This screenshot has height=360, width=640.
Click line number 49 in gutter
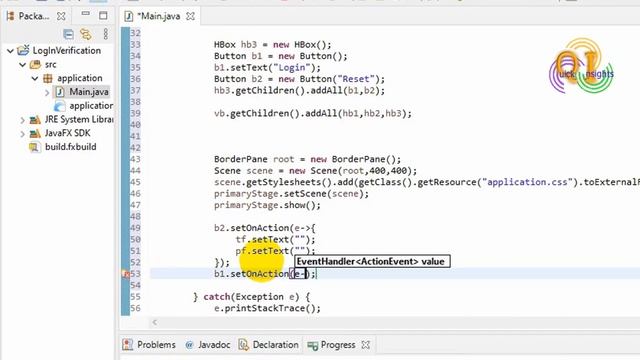click(135, 228)
